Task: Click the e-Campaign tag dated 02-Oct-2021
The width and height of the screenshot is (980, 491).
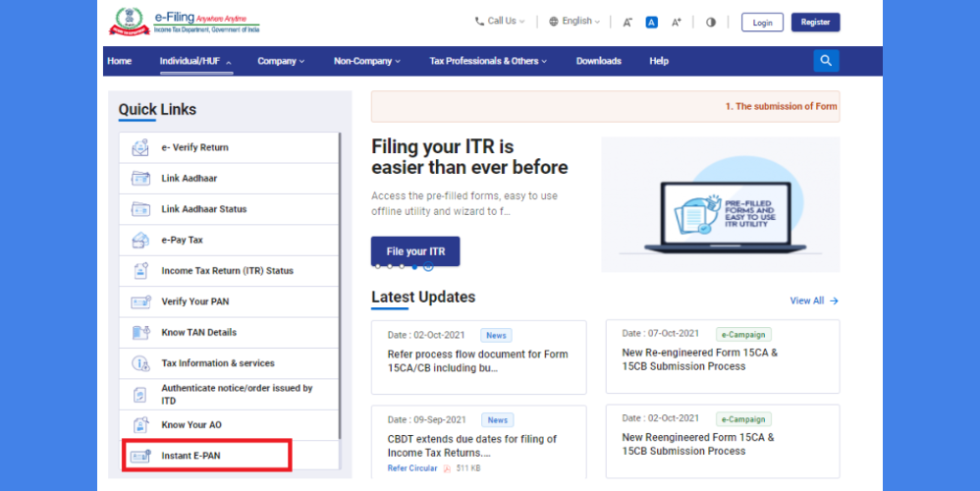Action: [743, 419]
